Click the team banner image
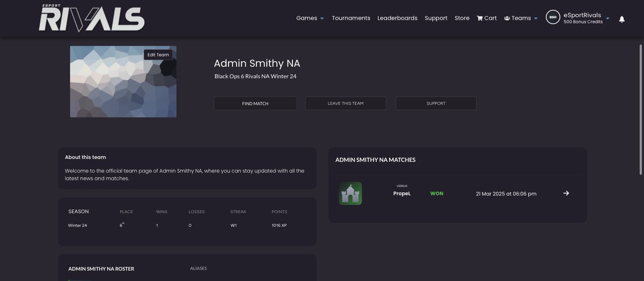Screen dimensions: 644x281 pos(123,82)
